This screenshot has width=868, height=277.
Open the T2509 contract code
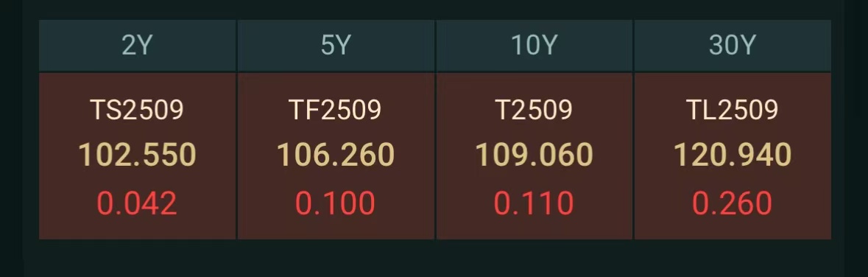(x=534, y=111)
